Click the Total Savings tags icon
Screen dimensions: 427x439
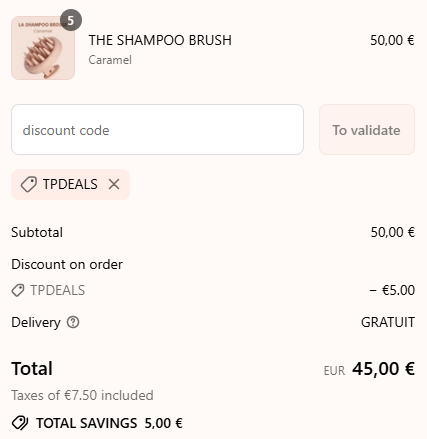pyautogui.click(x=20, y=423)
